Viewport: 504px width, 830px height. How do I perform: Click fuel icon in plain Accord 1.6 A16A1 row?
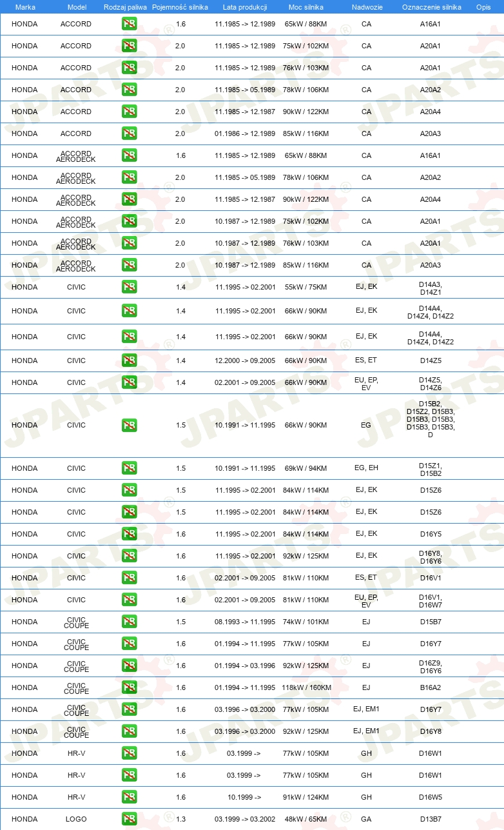tap(130, 24)
